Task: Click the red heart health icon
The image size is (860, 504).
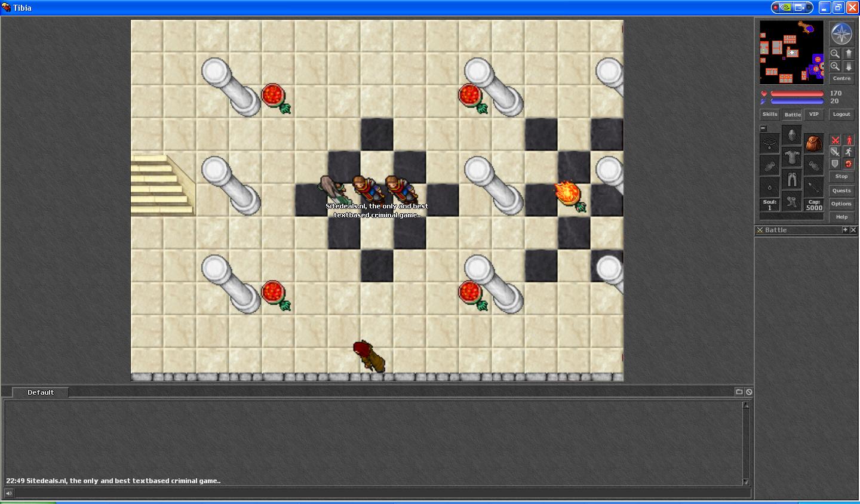Action: (763, 94)
